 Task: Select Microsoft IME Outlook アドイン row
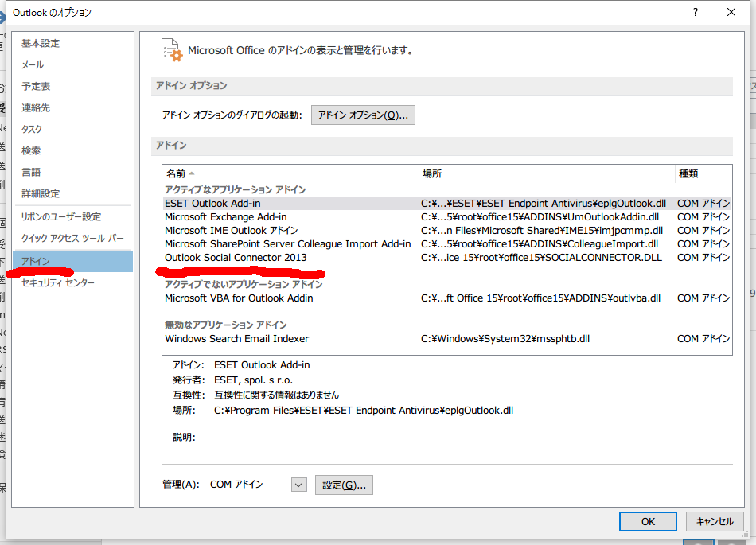click(x=447, y=231)
